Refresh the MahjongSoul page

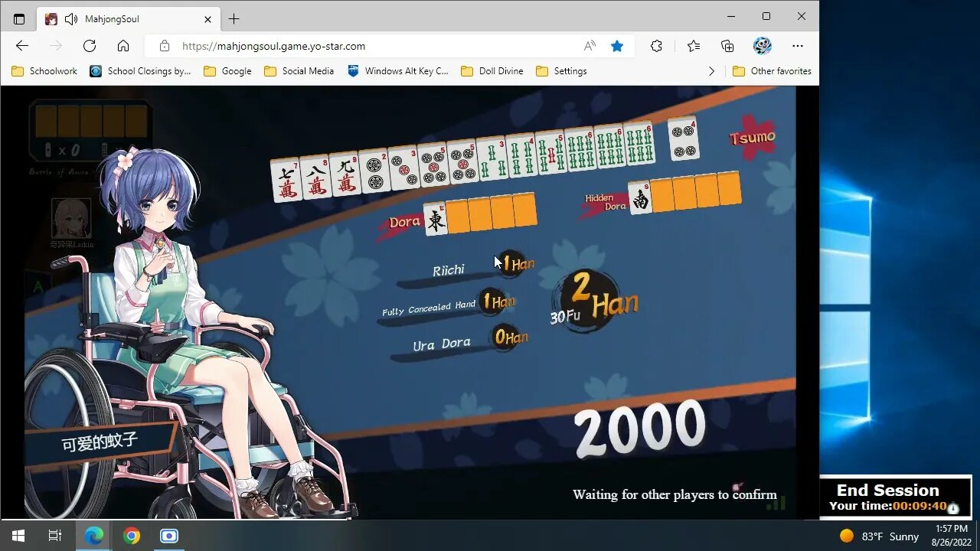click(x=90, y=46)
